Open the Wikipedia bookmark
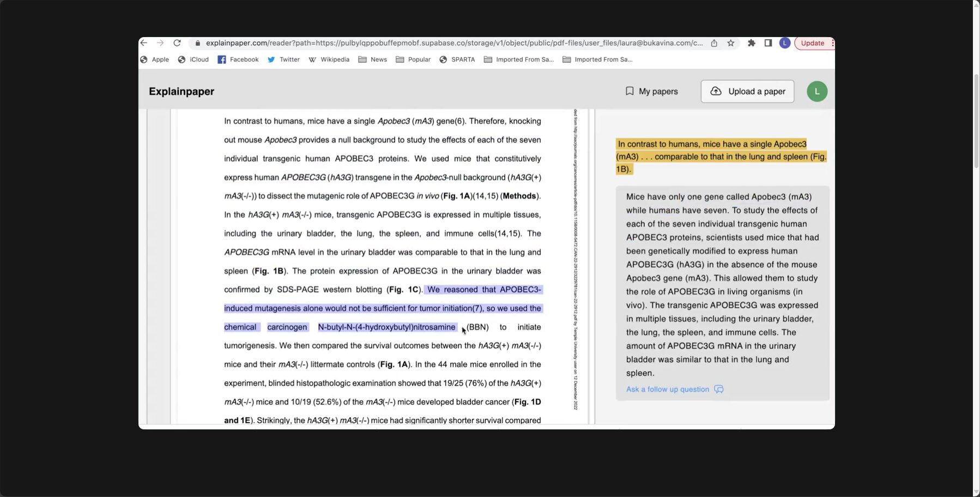The width and height of the screenshot is (980, 497). click(329, 59)
